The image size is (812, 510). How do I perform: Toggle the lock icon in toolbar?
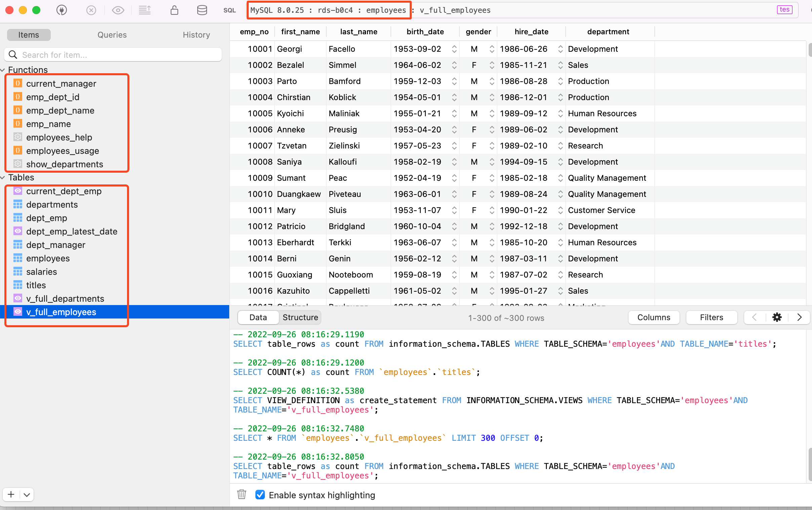[x=174, y=10]
